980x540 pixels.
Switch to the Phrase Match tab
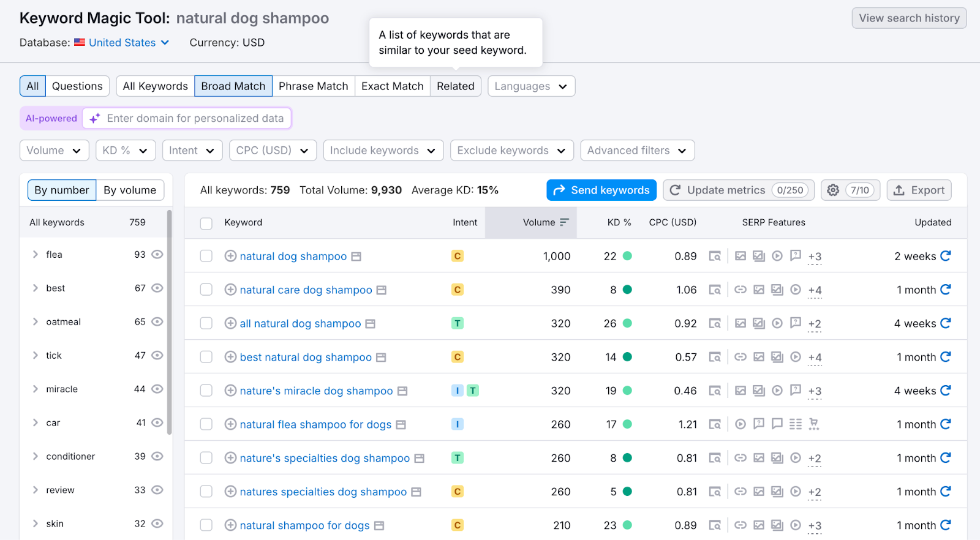(313, 86)
